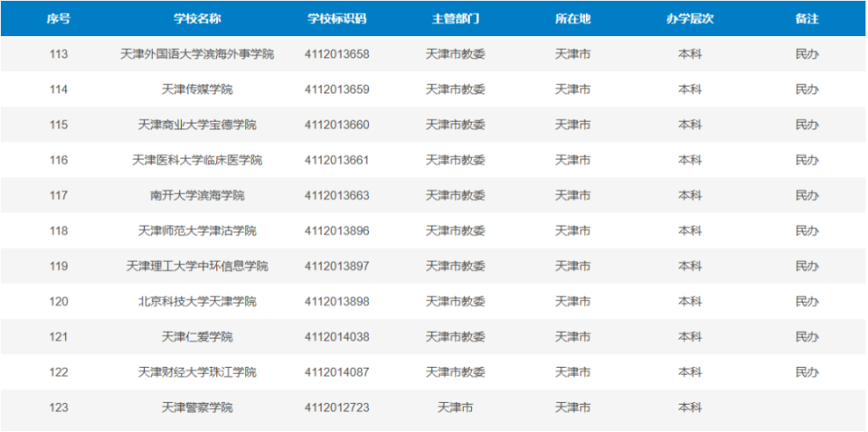868x432 pixels.
Task: Click serial number 122
Action: click(x=59, y=373)
